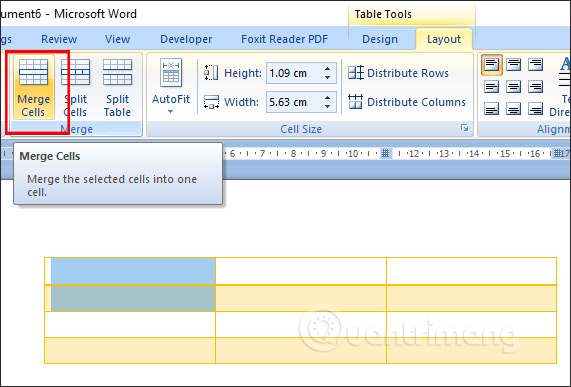Increase row height with up arrow
Screen dimensions: 571x387
pos(327,68)
